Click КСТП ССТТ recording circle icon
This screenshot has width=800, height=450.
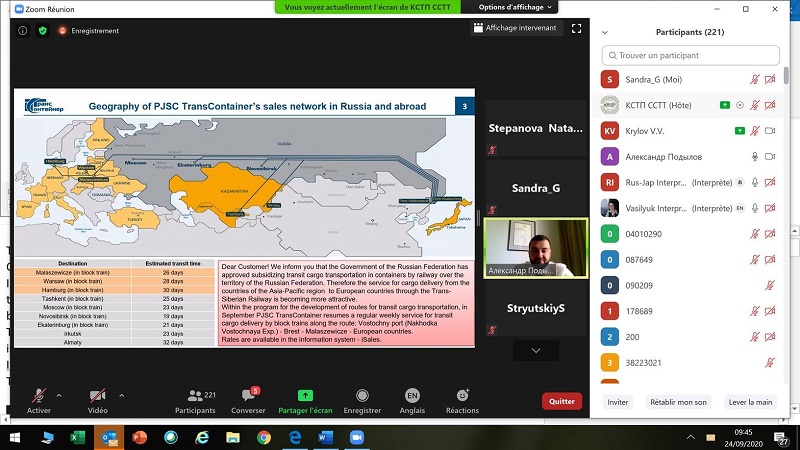(740, 105)
